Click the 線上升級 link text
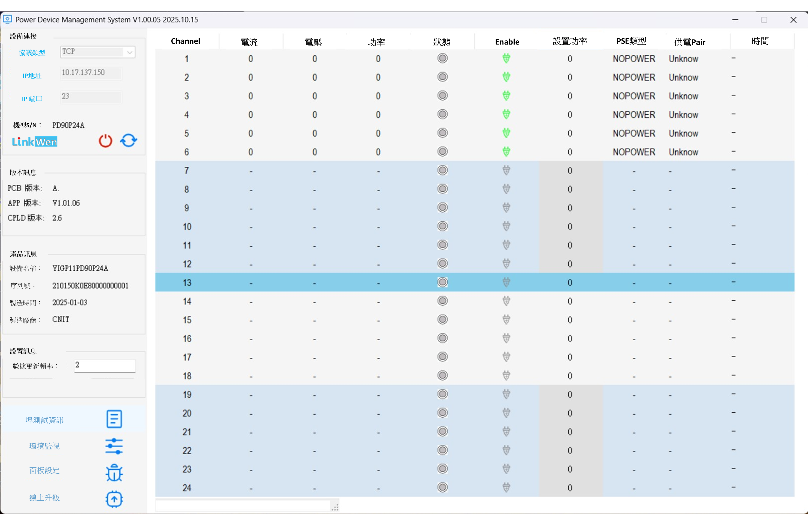The image size is (808, 532). (45, 498)
